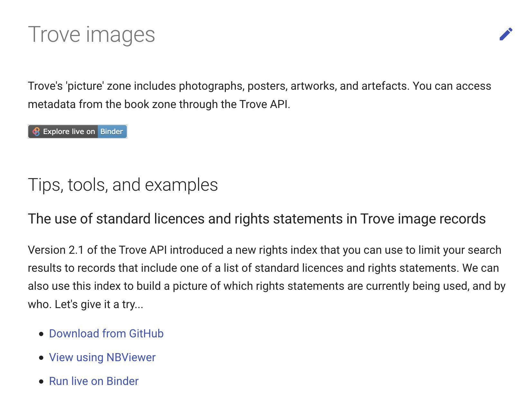This screenshot has height=411, width=532.
Task: Click 'metadata from the book zone' text line
Action: click(159, 104)
